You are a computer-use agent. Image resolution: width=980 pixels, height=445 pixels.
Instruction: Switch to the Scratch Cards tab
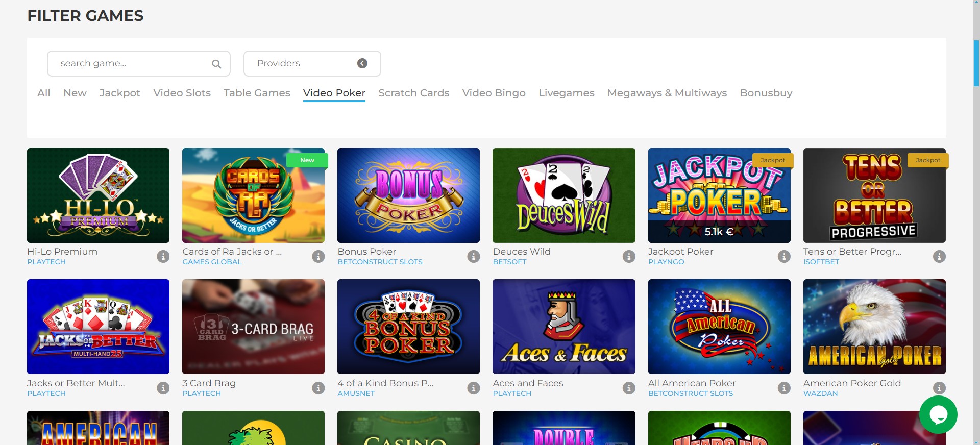(414, 93)
